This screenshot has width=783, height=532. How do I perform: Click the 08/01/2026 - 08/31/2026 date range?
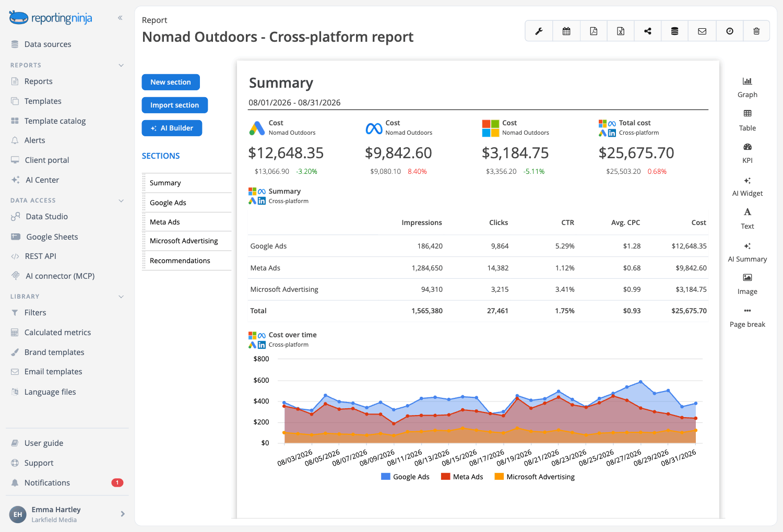click(294, 103)
